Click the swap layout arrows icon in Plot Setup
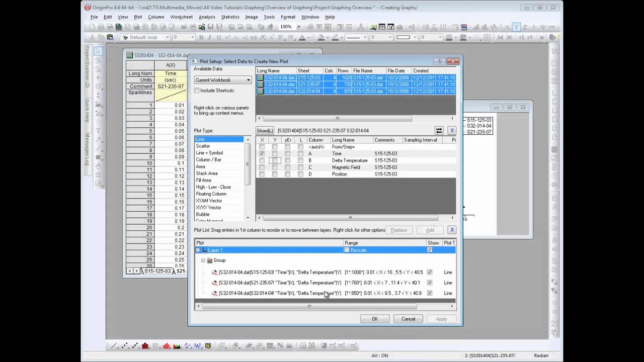 point(439,131)
